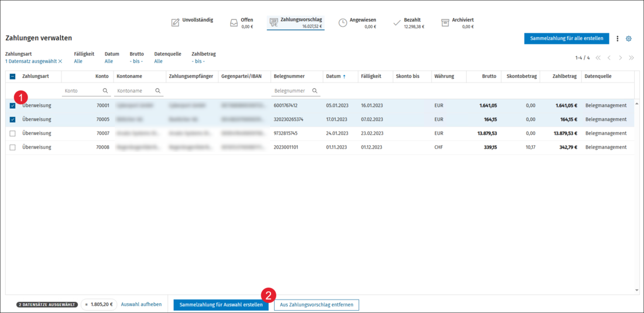The height and width of the screenshot is (313, 644).
Task: Open the Archiviert tab
Action: click(x=458, y=23)
